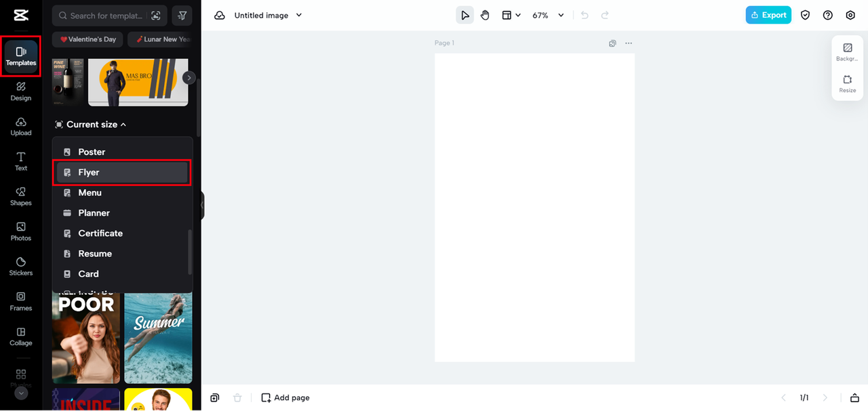Image resolution: width=868 pixels, height=411 pixels.
Task: Select the hand pan tool
Action: coord(485,15)
